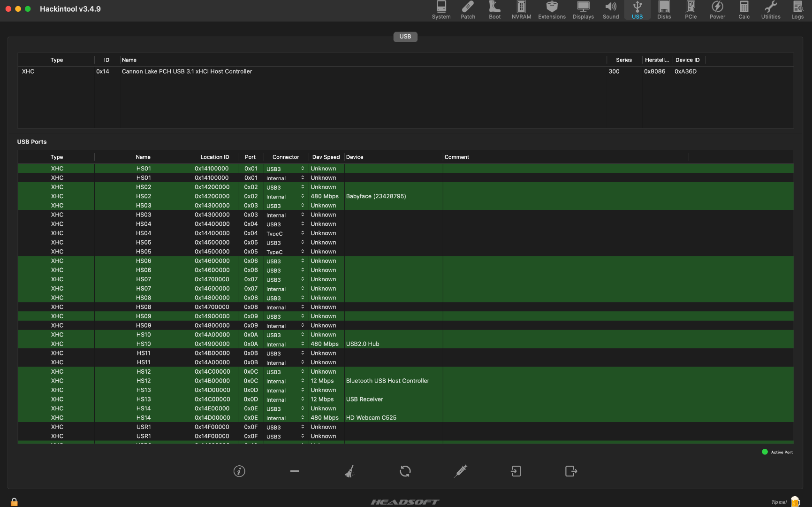
Task: Sort ports by Location ID column header
Action: 215,157
